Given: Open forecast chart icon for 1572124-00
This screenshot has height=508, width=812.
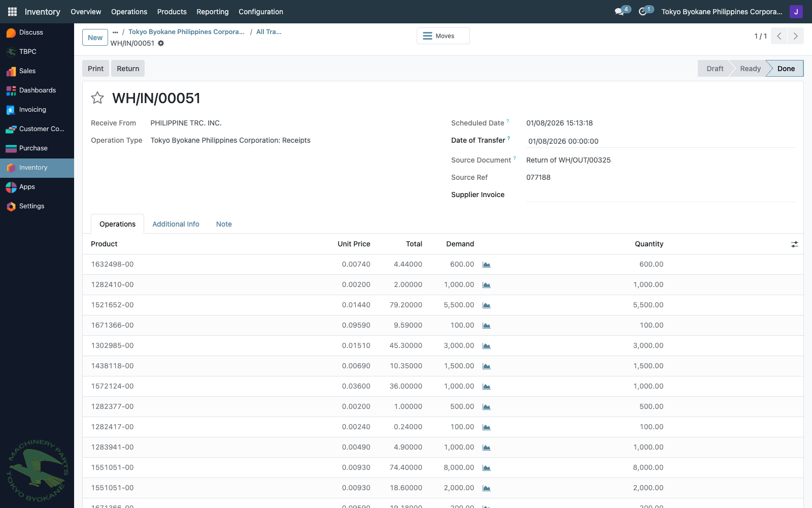Looking at the screenshot, I should click(x=486, y=387).
